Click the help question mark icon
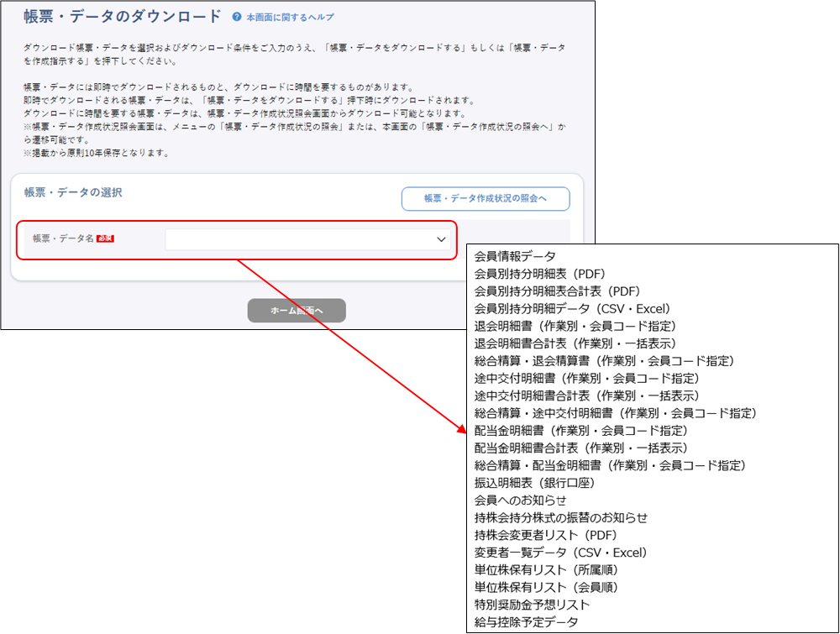 237,17
